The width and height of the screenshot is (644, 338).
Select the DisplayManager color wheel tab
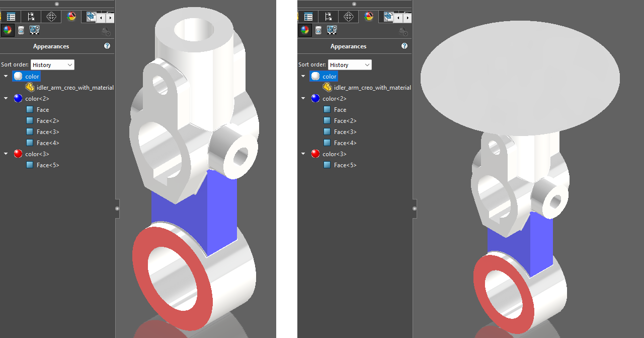tap(71, 17)
